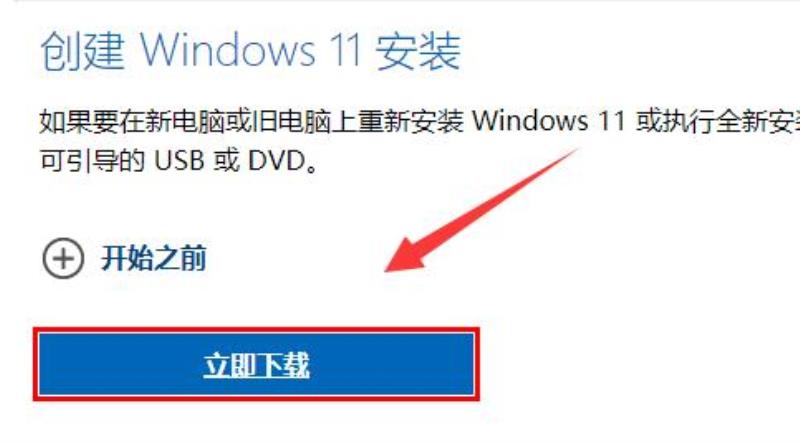Select the 创建 Windows 11 安装 heading
This screenshot has height=443, width=800.
(x=251, y=52)
